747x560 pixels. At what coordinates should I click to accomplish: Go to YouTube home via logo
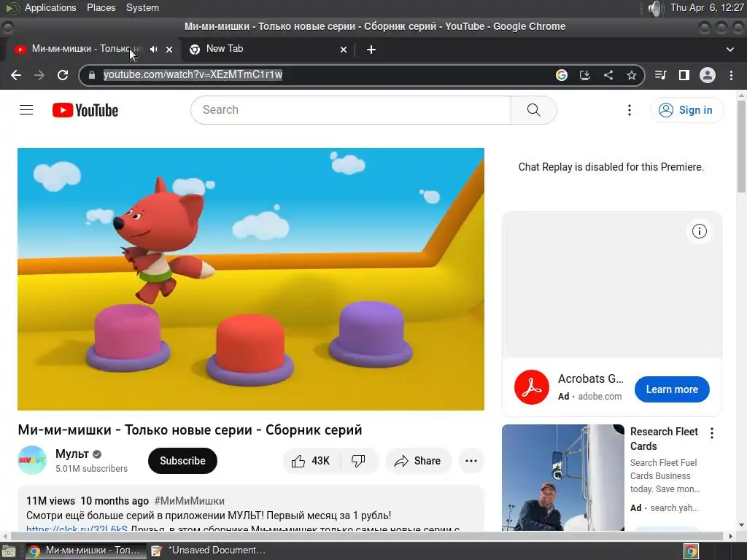click(85, 110)
